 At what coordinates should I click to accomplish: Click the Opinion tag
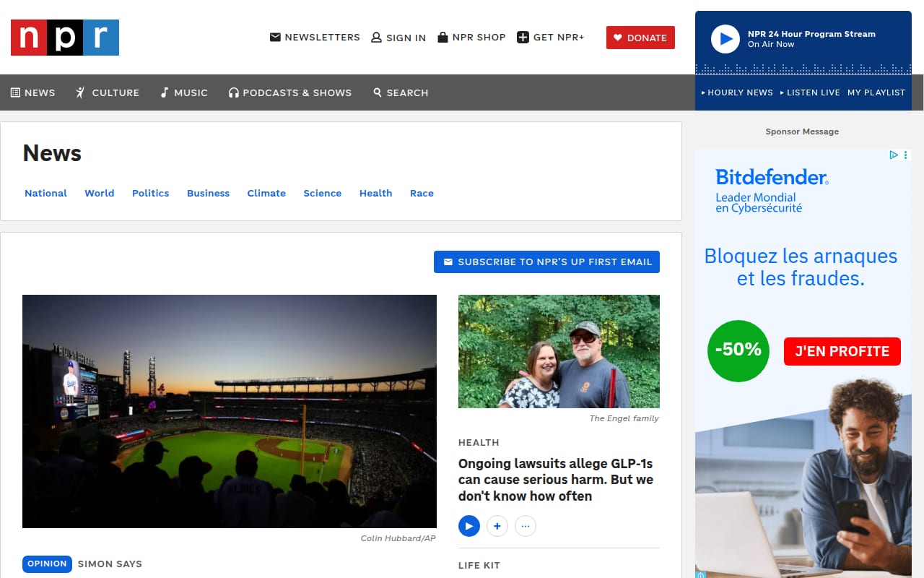47,564
